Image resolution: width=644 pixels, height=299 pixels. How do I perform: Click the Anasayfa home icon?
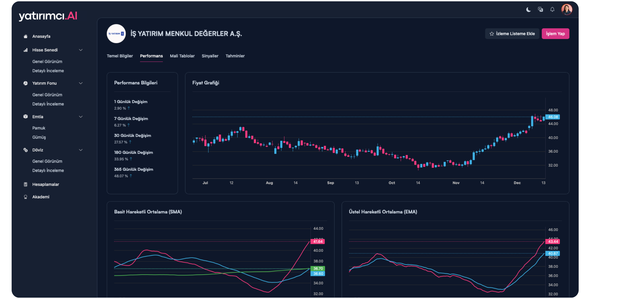pos(25,36)
